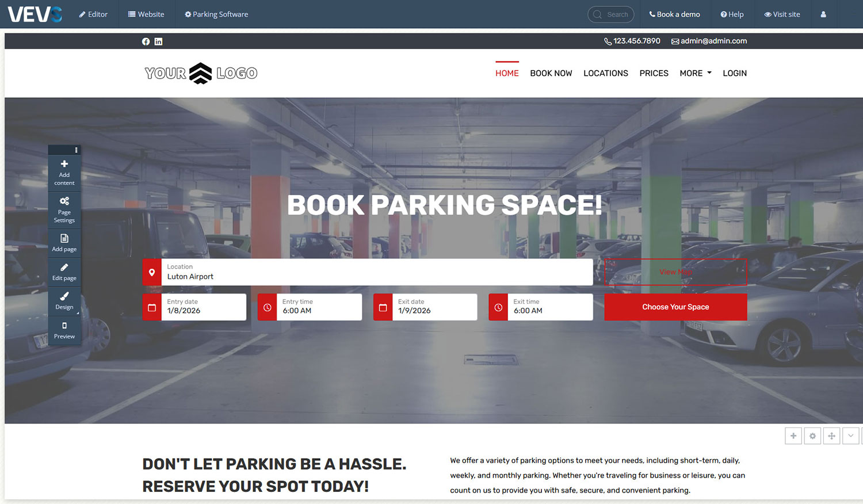This screenshot has height=504, width=863.
Task: Select the Edit page pencil tool
Action: coord(64,268)
